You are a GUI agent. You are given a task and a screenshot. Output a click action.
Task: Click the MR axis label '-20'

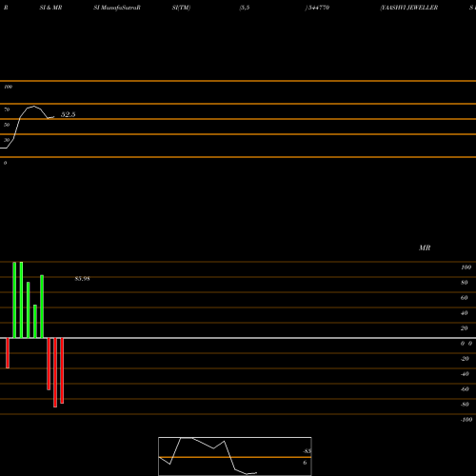[465, 359]
